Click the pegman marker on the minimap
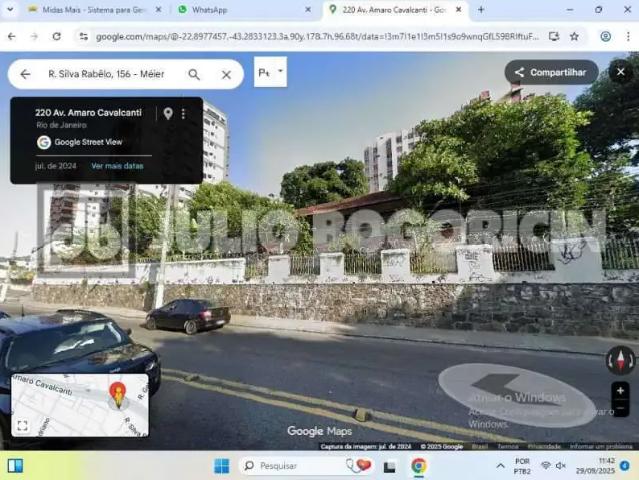The height and width of the screenshot is (480, 639). [118, 395]
